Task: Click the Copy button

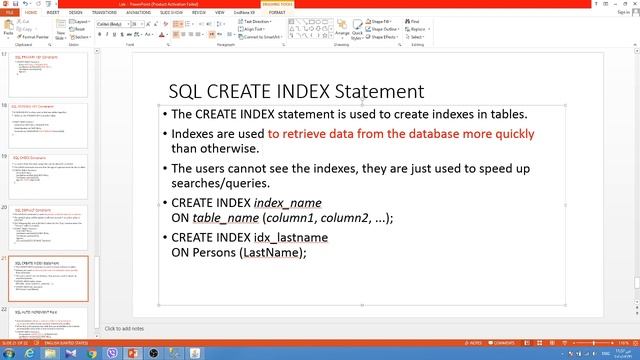Action: pyautogui.click(x=24, y=29)
